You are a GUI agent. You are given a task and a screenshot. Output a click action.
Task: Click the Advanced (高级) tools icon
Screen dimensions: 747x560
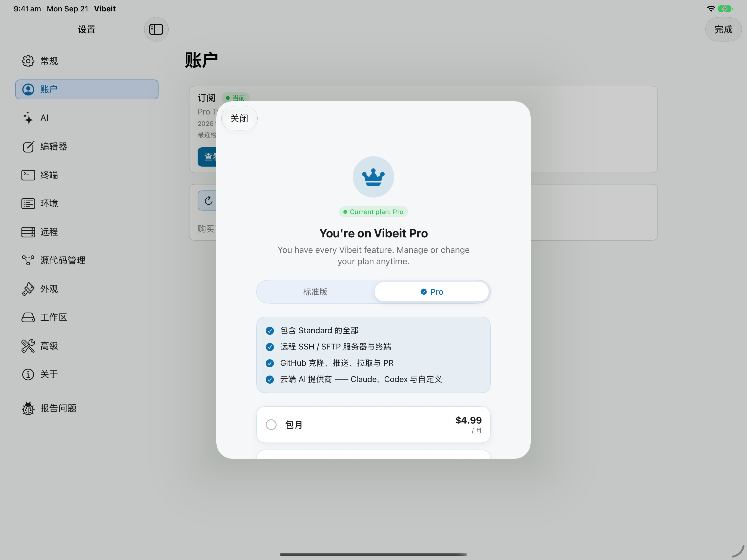[x=28, y=346]
